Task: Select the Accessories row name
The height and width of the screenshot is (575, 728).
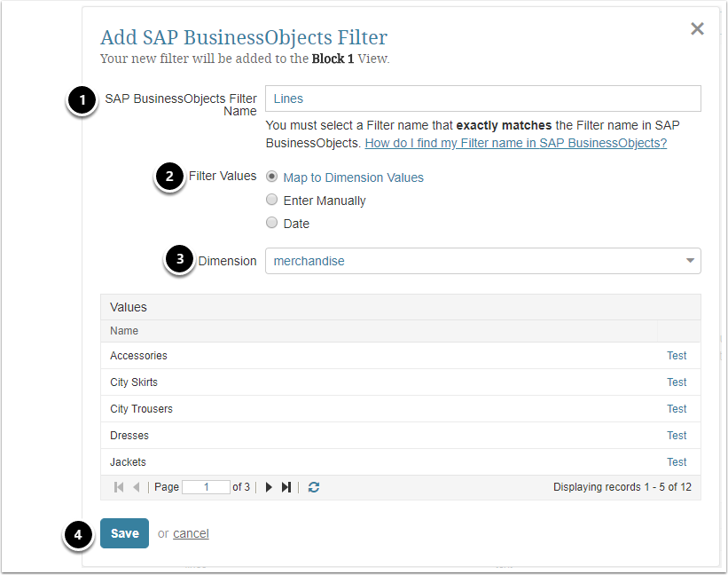Action: coord(138,356)
